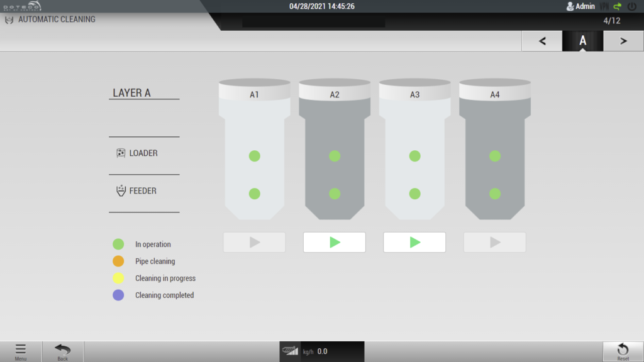Image resolution: width=644 pixels, height=362 pixels.
Task: Go to previous layer with left chevron
Action: click(542, 41)
